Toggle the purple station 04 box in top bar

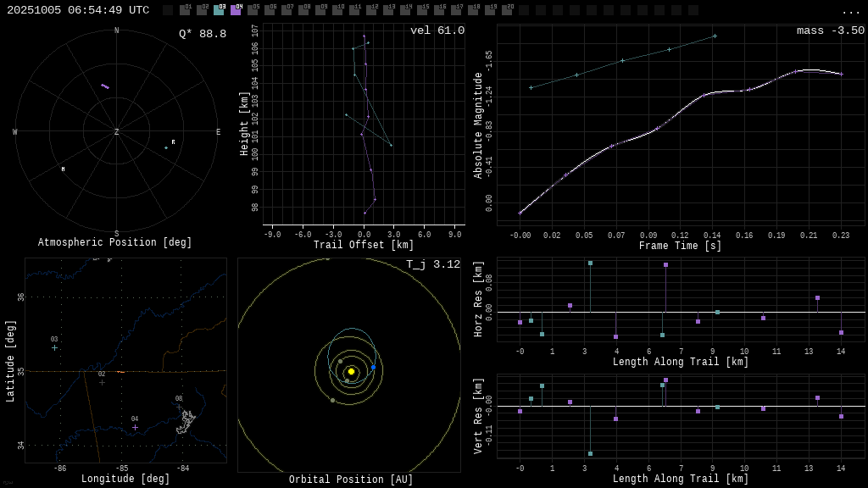[x=236, y=10]
